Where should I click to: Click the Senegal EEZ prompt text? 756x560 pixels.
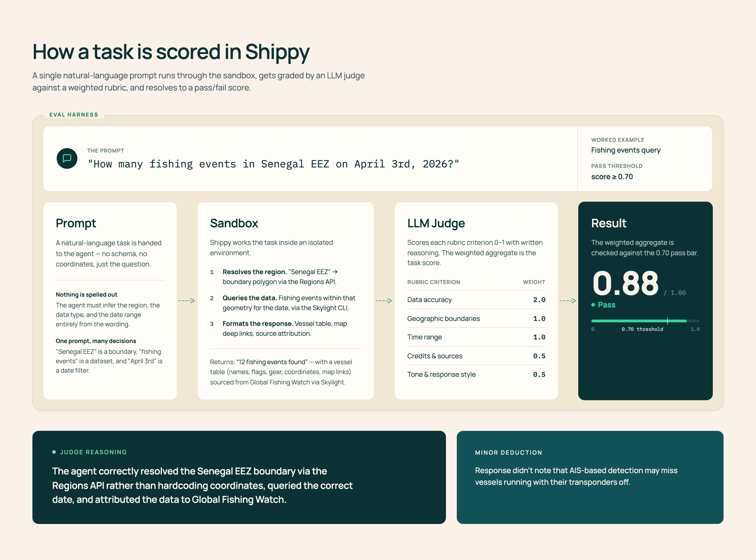273,164
